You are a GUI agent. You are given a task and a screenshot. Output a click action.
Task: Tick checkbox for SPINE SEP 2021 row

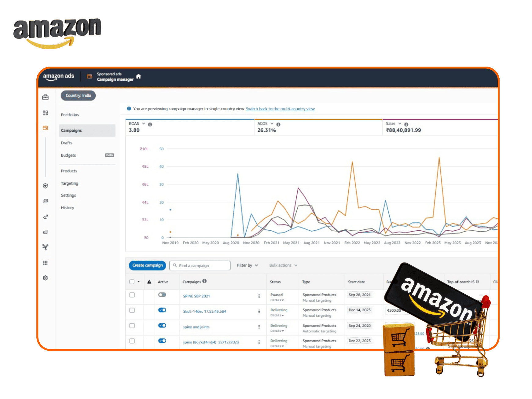point(132,295)
